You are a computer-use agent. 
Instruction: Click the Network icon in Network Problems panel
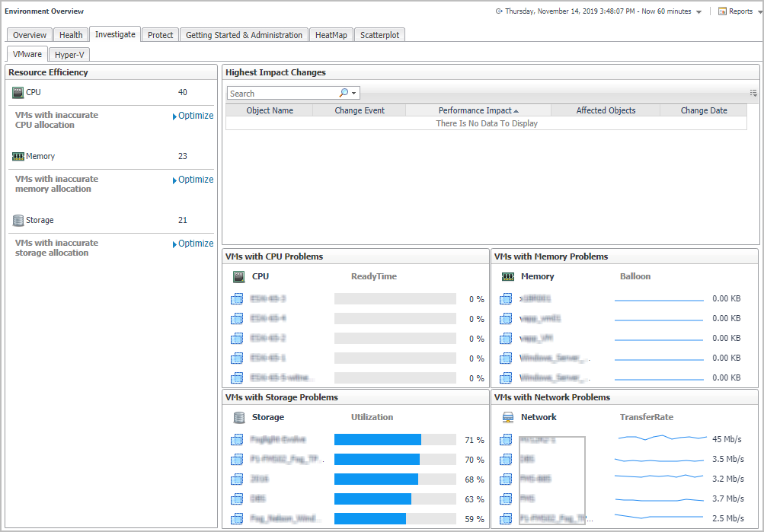tap(507, 417)
